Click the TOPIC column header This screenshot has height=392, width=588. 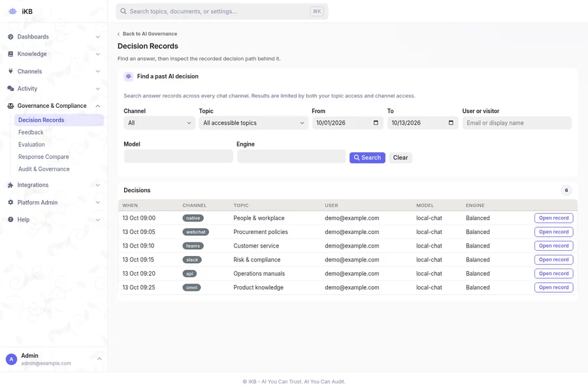240,206
